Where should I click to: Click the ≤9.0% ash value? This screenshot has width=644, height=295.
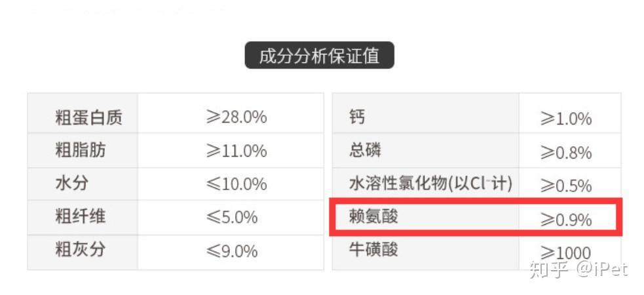pos(232,250)
